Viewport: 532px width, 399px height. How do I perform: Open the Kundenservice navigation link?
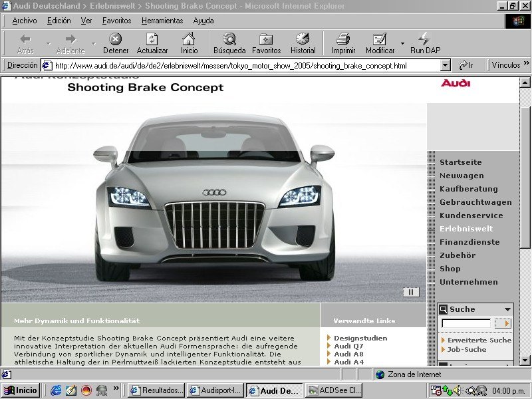pyautogui.click(x=471, y=215)
